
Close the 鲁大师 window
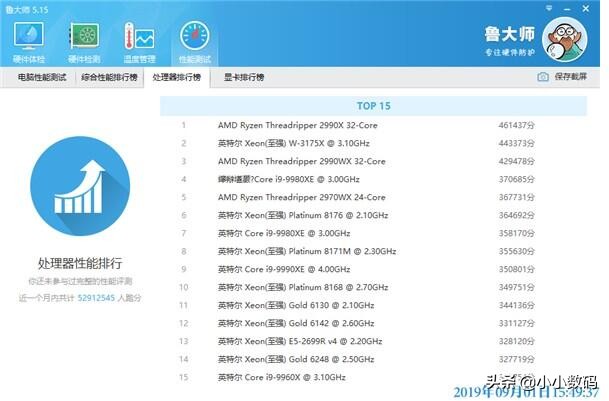tap(586, 8)
